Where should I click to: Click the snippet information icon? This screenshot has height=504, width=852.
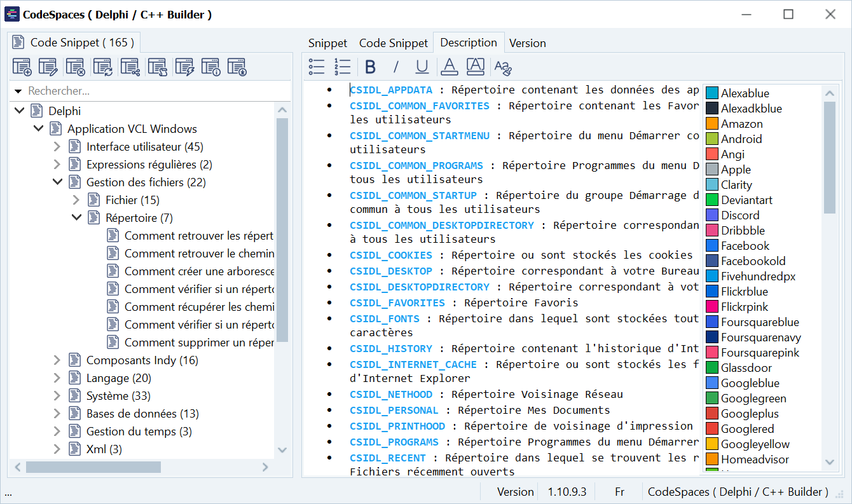click(211, 67)
